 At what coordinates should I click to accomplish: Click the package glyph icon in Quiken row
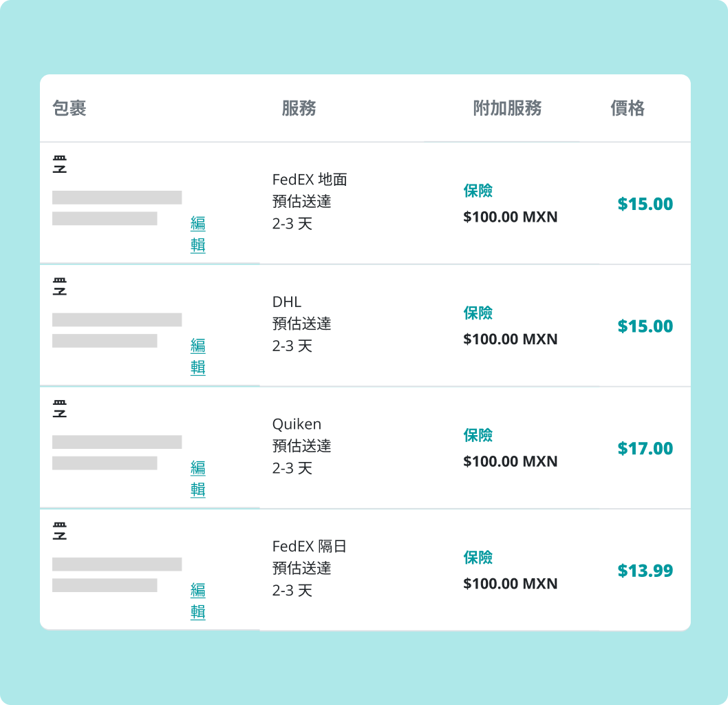click(60, 410)
